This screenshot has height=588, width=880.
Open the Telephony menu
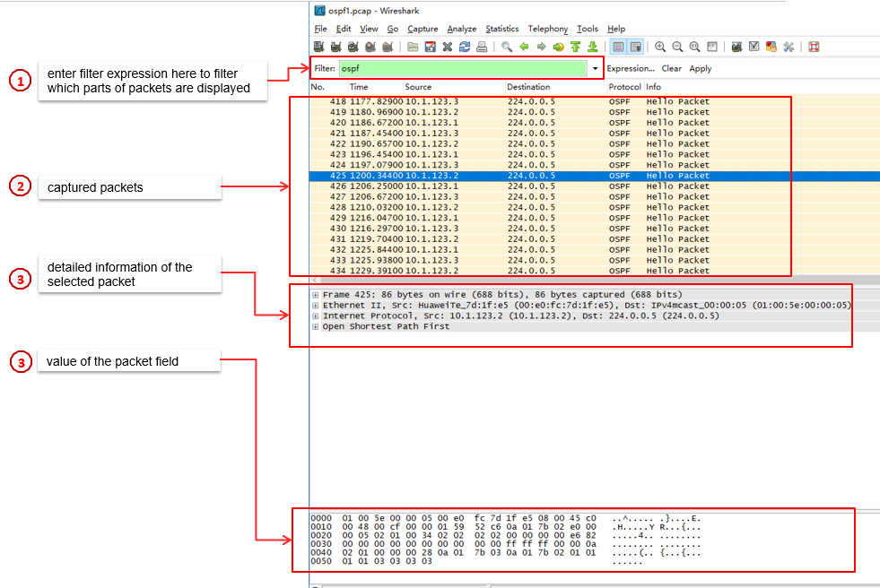coord(548,29)
